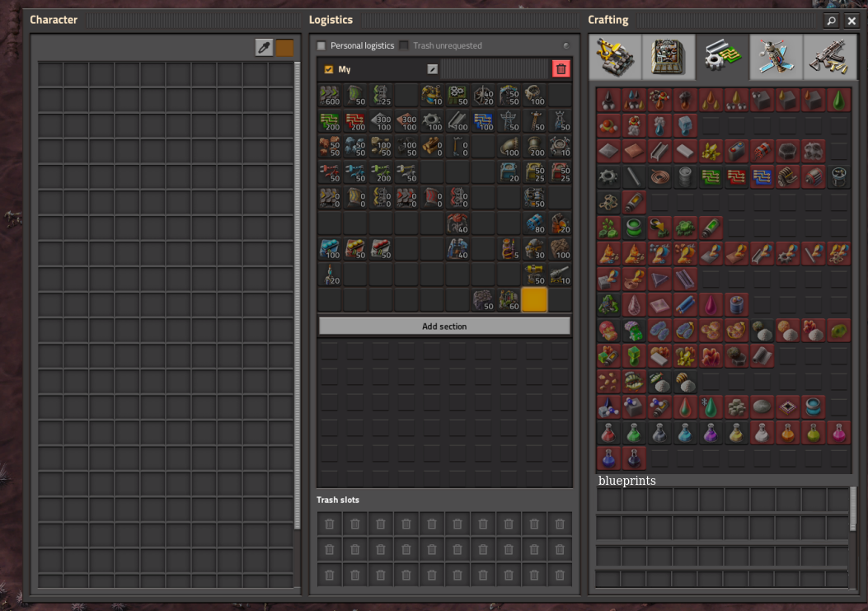Click the transport belt request of 600
This screenshot has height=611, width=868.
330,96
